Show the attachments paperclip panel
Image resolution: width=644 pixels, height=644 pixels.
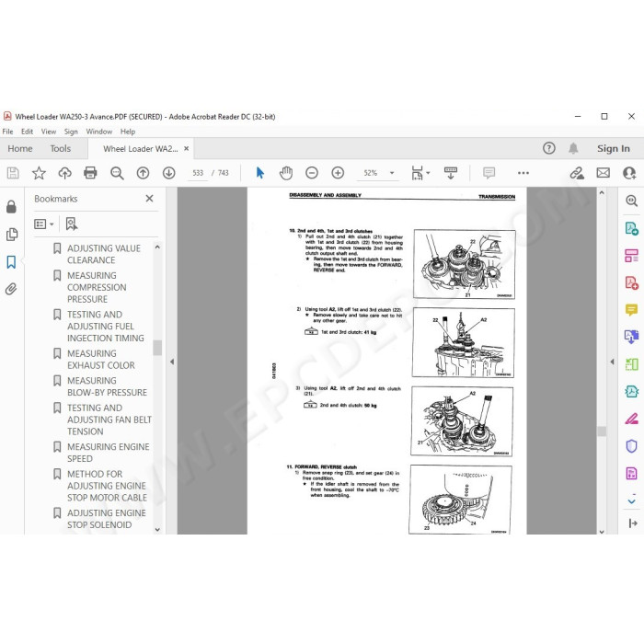click(x=11, y=289)
